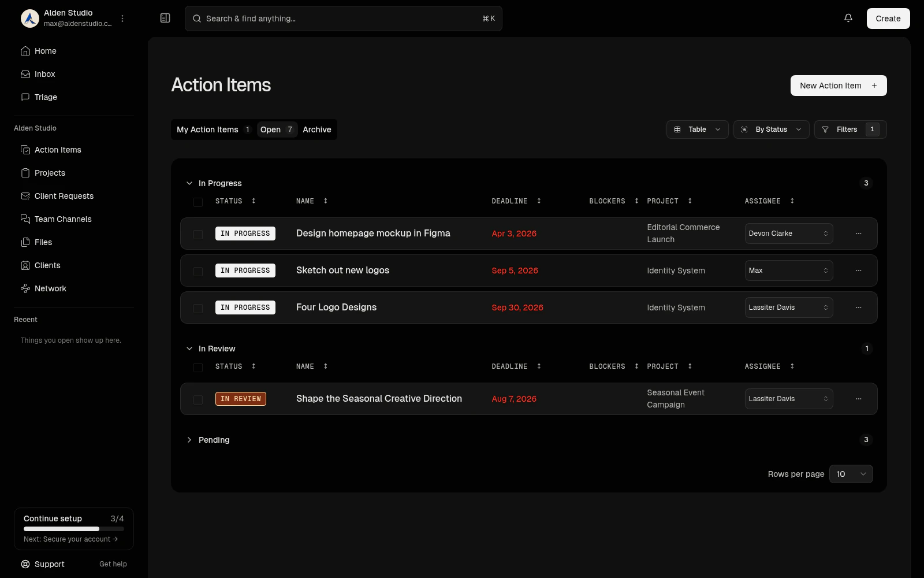Open the Inbox sidebar item
This screenshot has width=924, height=578.
coord(74,74)
